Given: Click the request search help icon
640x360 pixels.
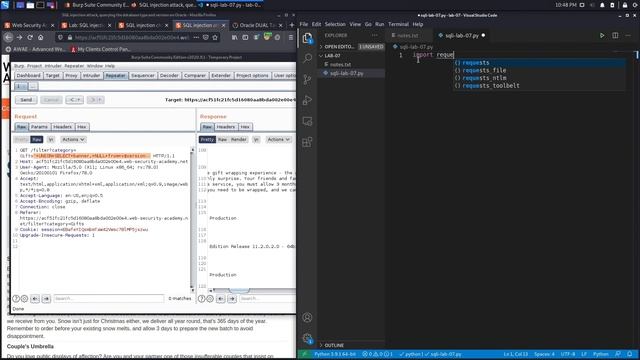Looking at the screenshot, I should pyautogui.click(x=16, y=299).
